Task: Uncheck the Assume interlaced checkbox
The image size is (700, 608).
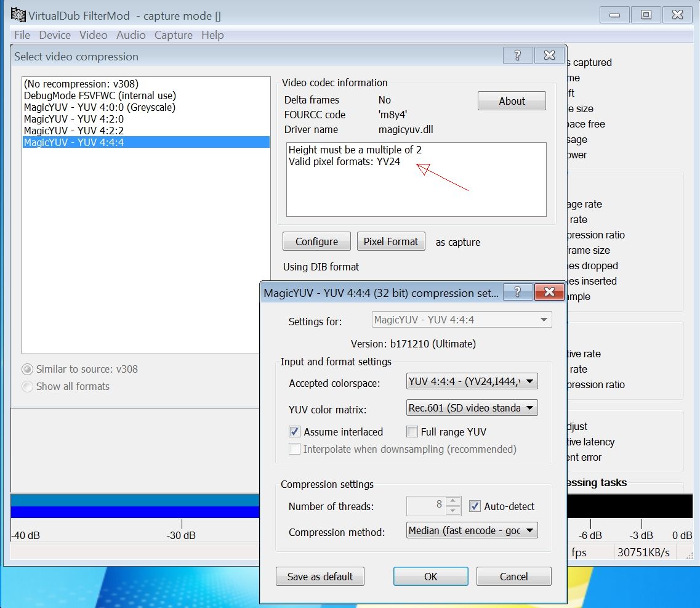Action: coord(294,432)
